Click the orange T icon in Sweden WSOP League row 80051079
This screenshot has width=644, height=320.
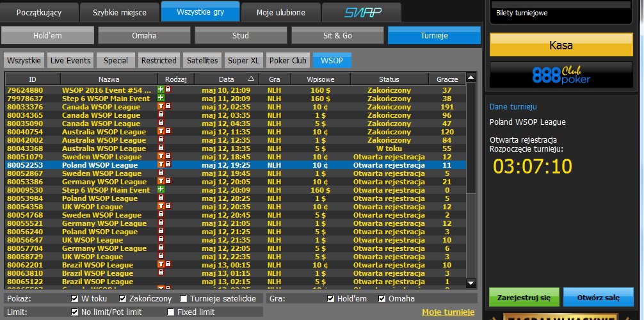161,157
